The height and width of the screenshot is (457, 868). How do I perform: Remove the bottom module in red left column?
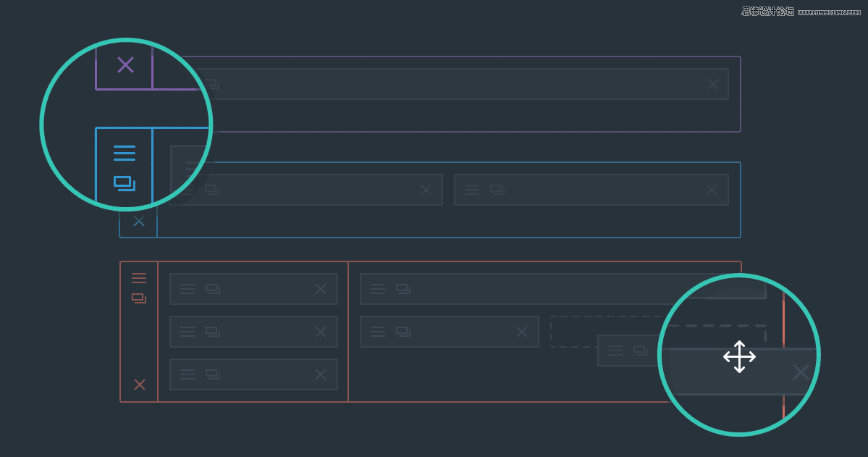click(x=321, y=374)
